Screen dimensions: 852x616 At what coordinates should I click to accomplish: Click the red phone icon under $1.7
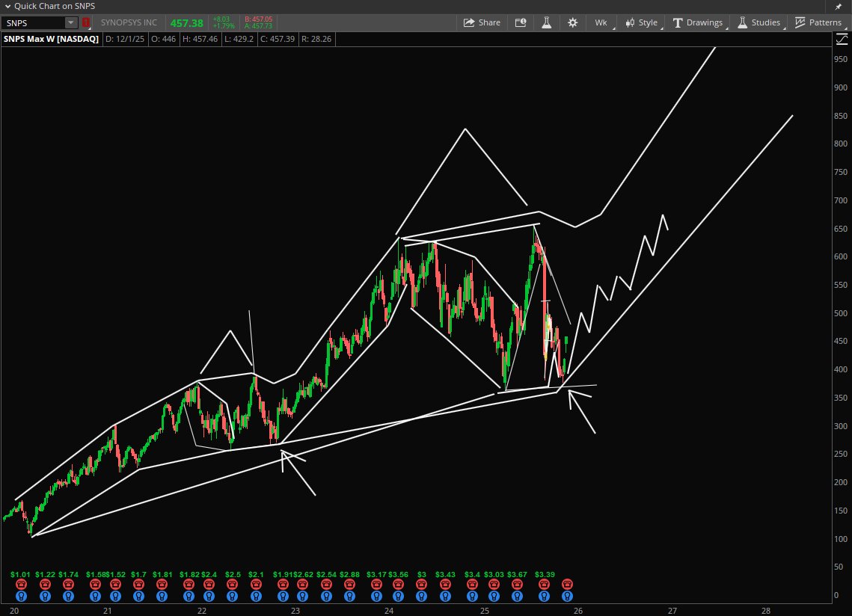point(138,585)
